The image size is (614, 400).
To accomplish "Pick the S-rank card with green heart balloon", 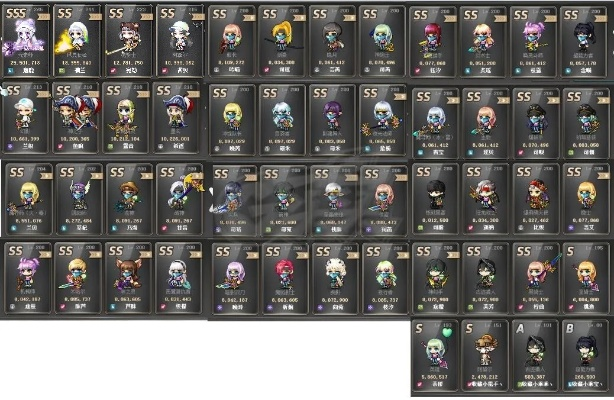I will tap(435, 355).
